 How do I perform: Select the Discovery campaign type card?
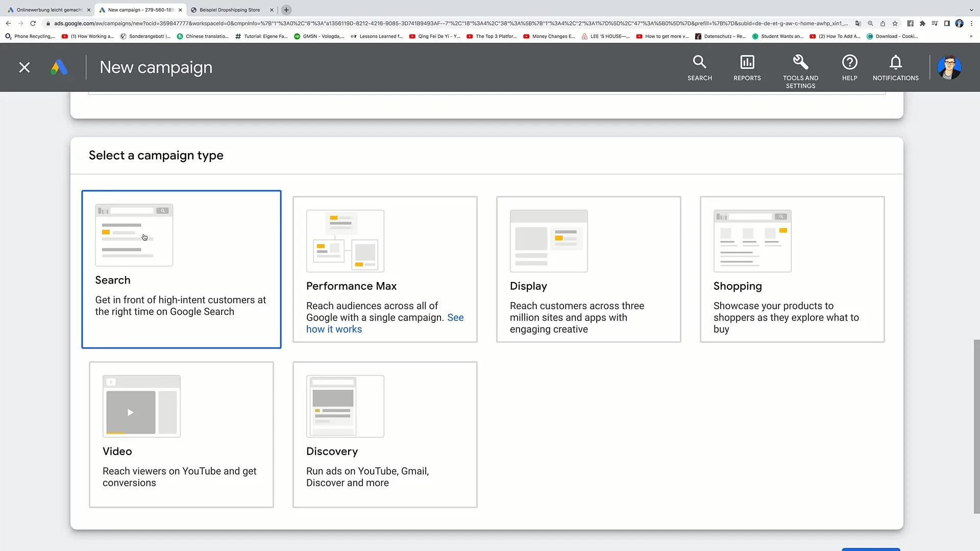pyautogui.click(x=385, y=435)
